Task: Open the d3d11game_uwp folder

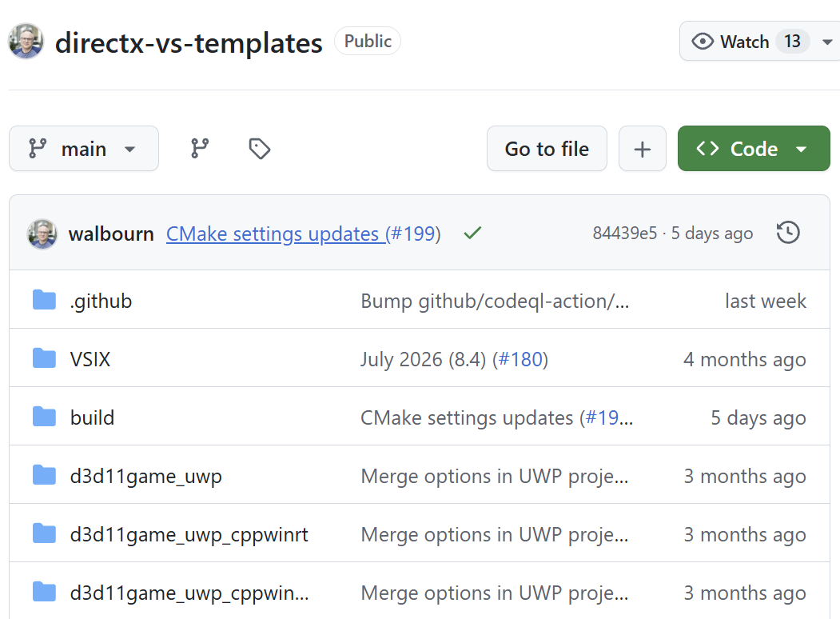Action: pyautogui.click(x=145, y=476)
